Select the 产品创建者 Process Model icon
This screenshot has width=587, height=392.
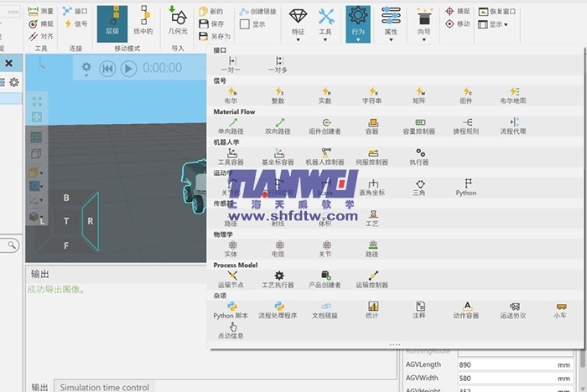[x=325, y=279]
